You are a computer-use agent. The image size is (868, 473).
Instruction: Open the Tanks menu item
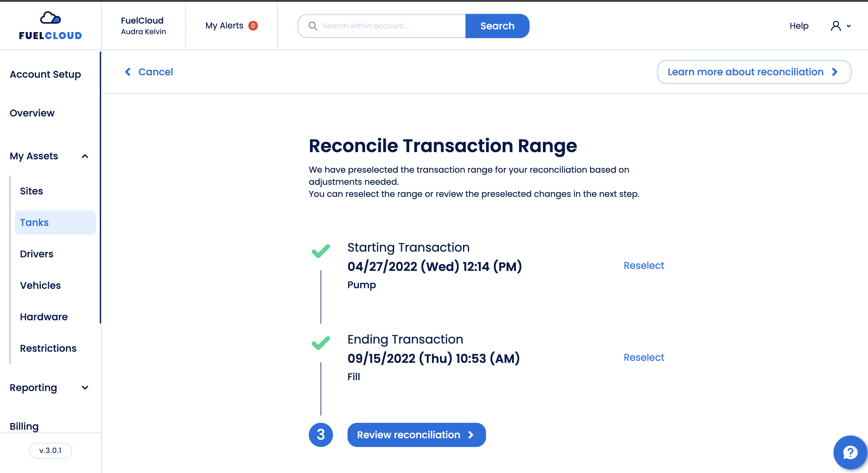(x=34, y=222)
